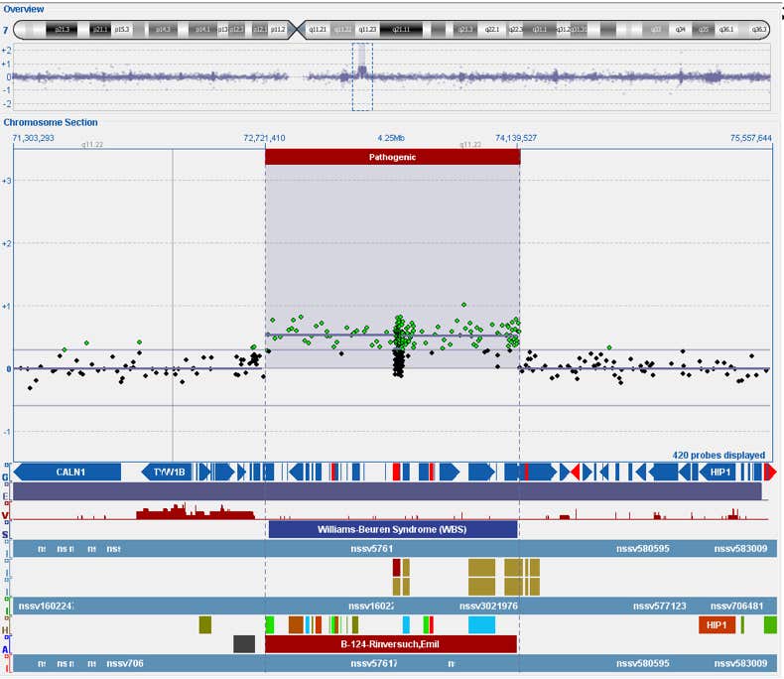The height and width of the screenshot is (679, 784).
Task: Toggle the small square above A track
Action: 8,637
